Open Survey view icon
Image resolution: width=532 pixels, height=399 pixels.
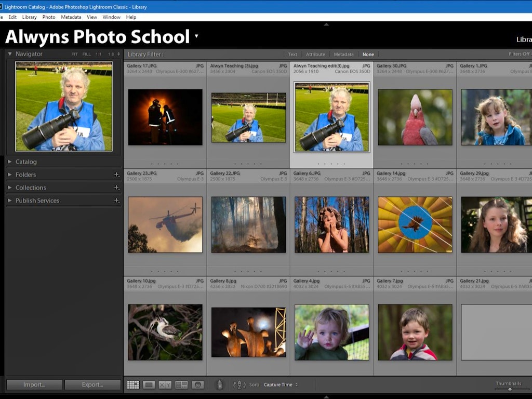181,385
